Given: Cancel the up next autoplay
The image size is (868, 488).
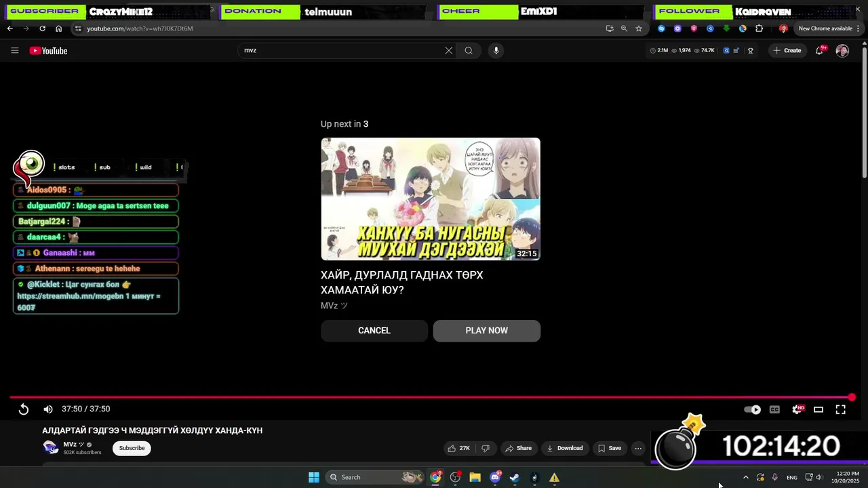Looking at the screenshot, I should [x=374, y=331].
